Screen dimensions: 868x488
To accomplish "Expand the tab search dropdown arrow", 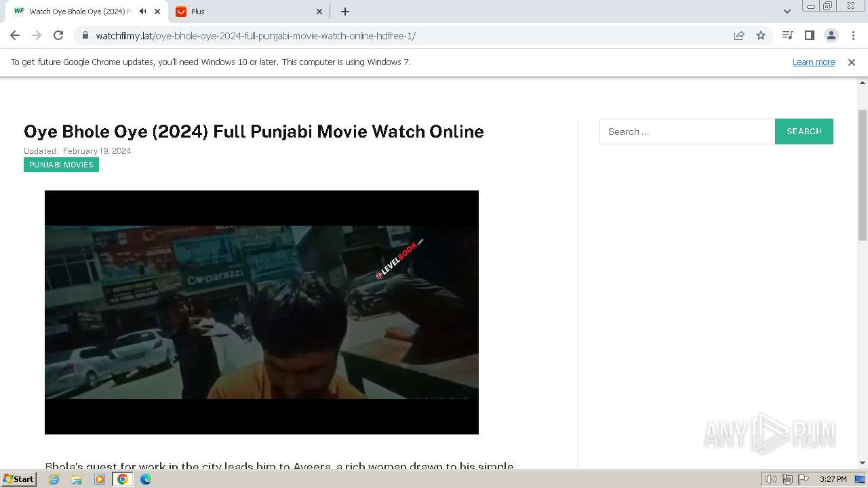I will [x=787, y=12].
